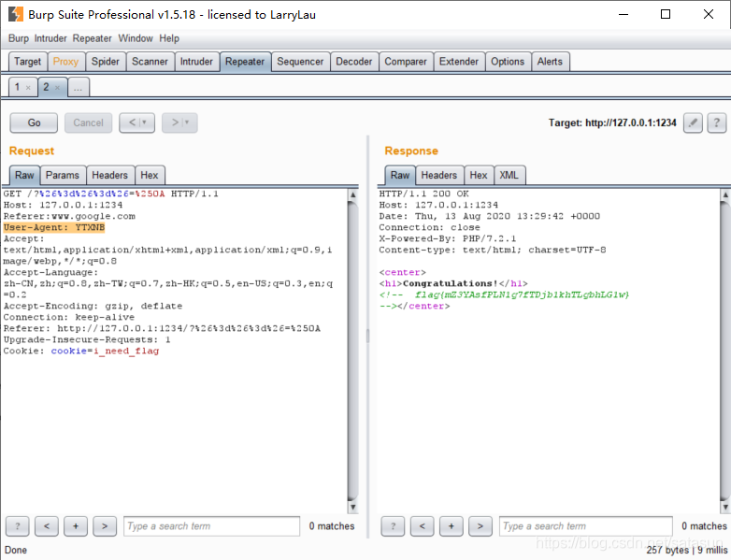This screenshot has height=560, width=731.
Task: Switch to the Extender tab
Action: (459, 62)
